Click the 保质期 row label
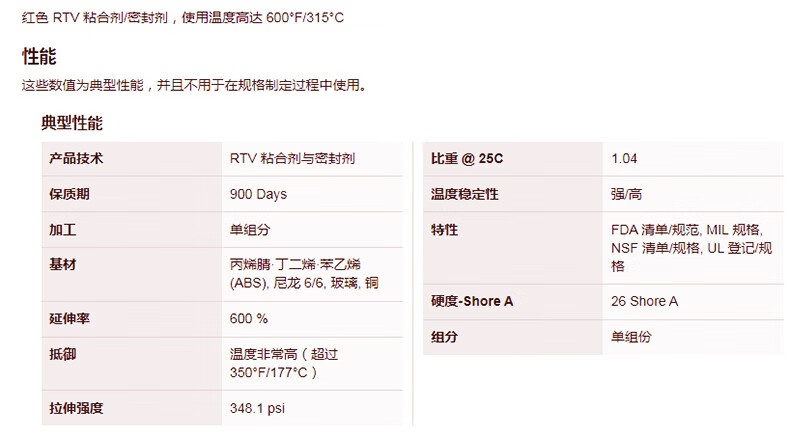790x437 pixels. coord(69,194)
